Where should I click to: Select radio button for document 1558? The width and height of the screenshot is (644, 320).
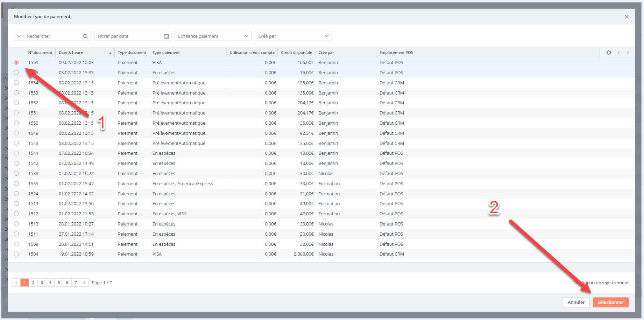(x=16, y=62)
